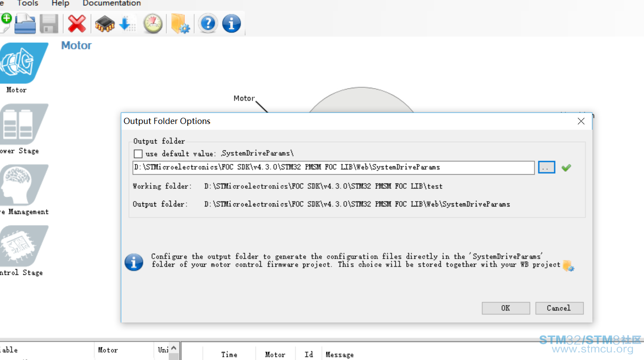The height and width of the screenshot is (360, 644).
Task: Click the Time column header in the message log
Action: 229,355
